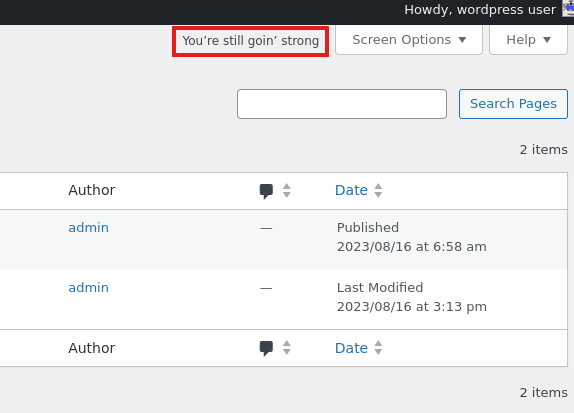Viewport: 574px width, 413px height.
Task: Sort by comments using footer sort arrows
Action: pyautogui.click(x=287, y=348)
